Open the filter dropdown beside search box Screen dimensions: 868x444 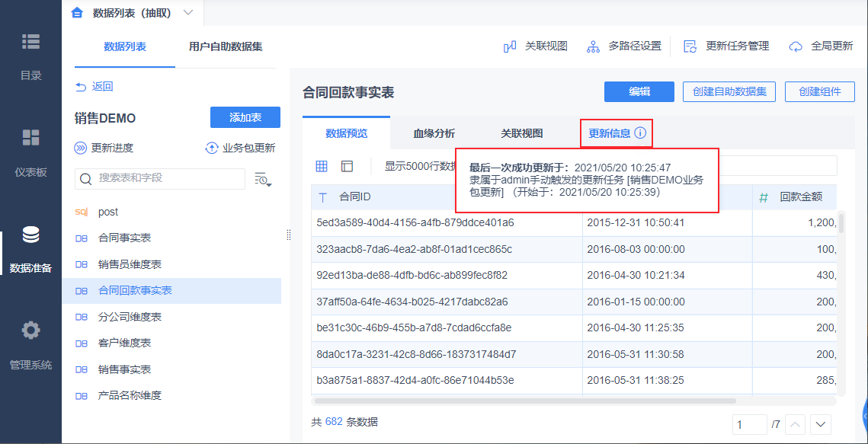[263, 179]
